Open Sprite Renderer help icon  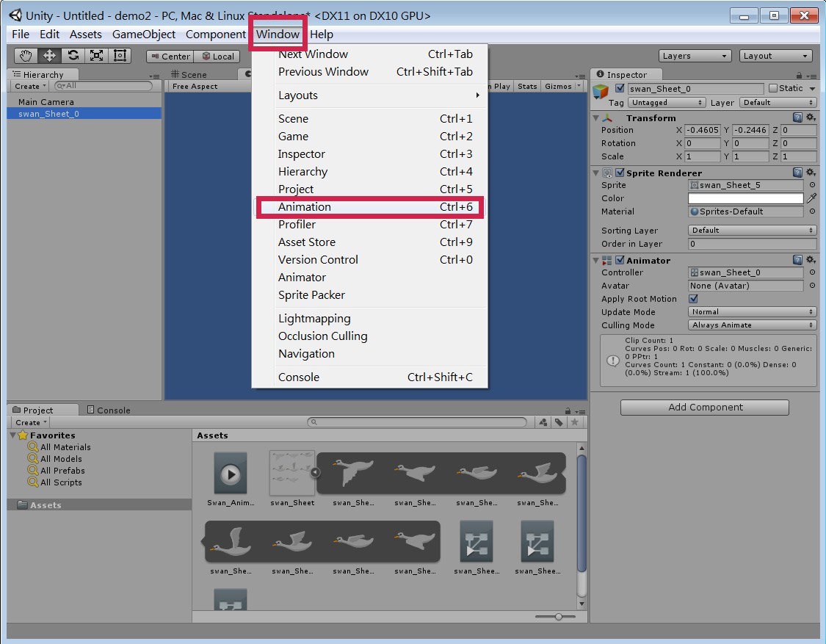pyautogui.click(x=797, y=173)
